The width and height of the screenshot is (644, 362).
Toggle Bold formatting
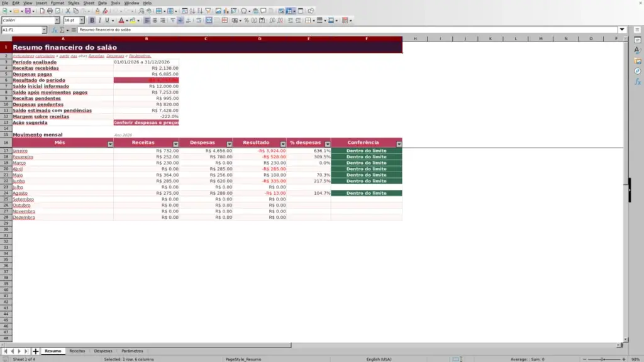[92, 21]
